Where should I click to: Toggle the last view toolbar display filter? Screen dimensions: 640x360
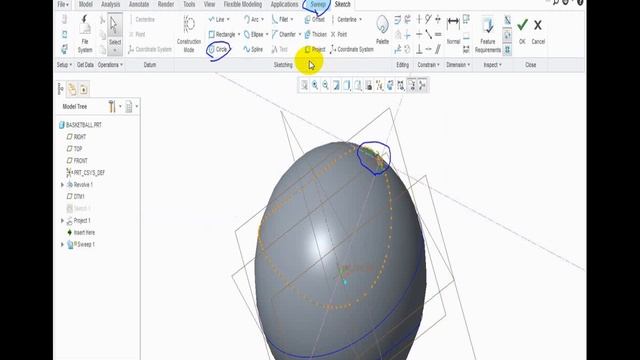[422, 85]
